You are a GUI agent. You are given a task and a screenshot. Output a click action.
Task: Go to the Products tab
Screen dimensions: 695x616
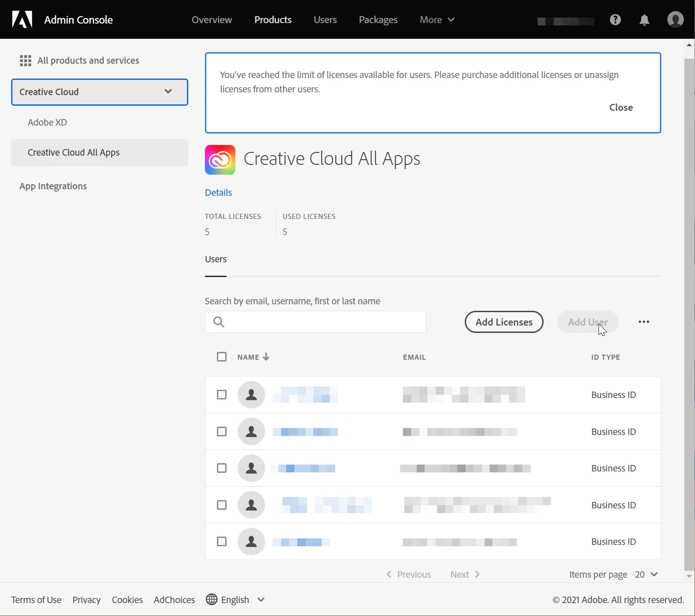pyautogui.click(x=273, y=20)
